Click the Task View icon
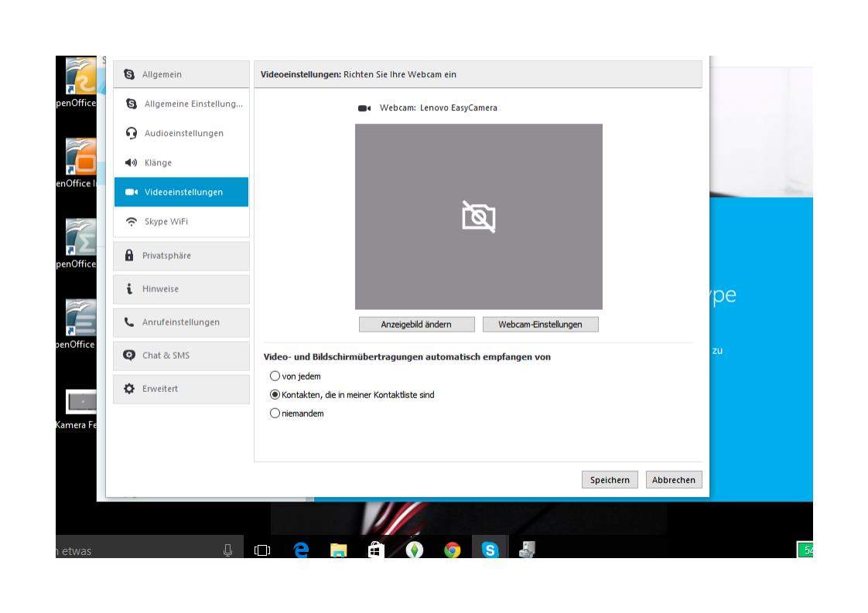 (263, 550)
